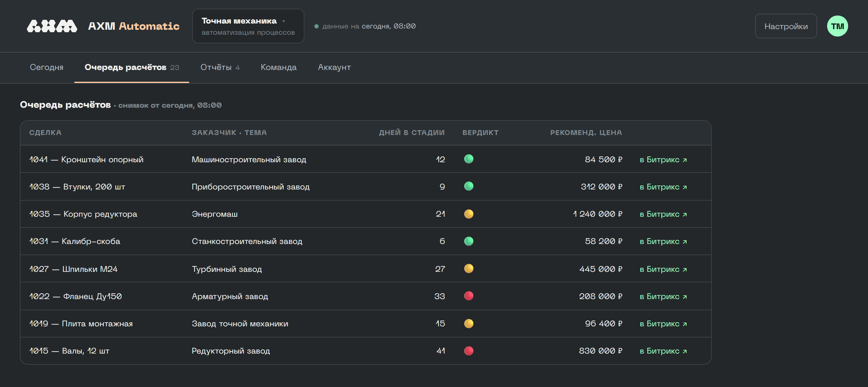Click the price '1 240 000 ₽'
The height and width of the screenshot is (387, 868).
(597, 214)
